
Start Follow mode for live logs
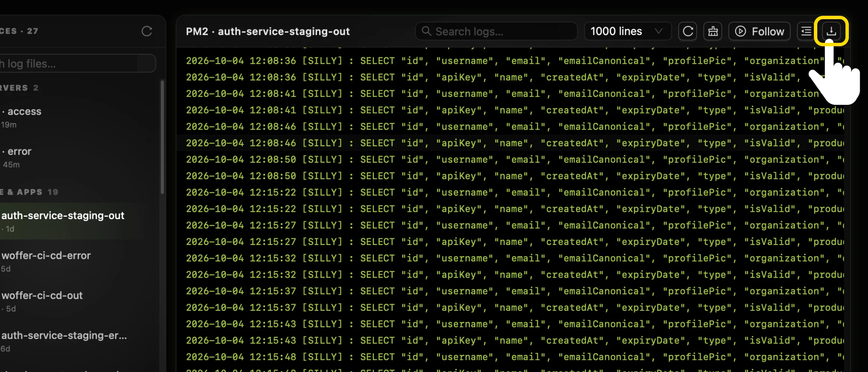[759, 31]
